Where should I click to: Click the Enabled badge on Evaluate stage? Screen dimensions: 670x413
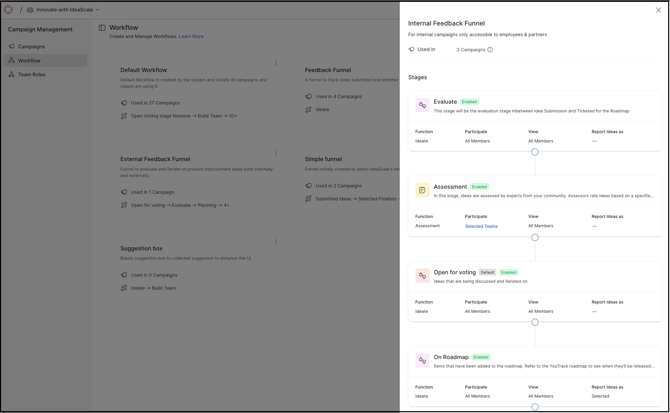tap(469, 102)
